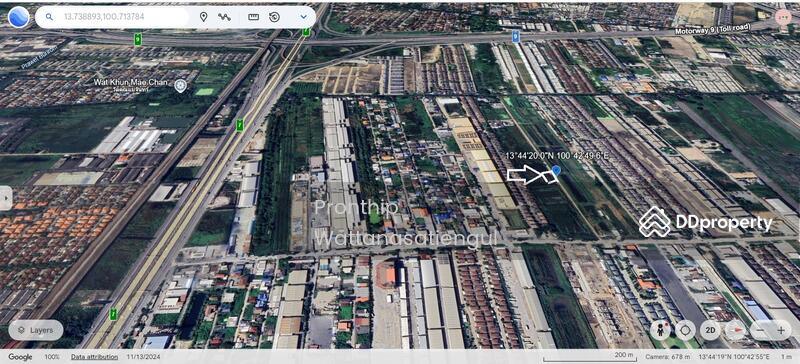Open historical imagery clock tool
The height and width of the screenshot is (364, 800).
coord(274,17)
